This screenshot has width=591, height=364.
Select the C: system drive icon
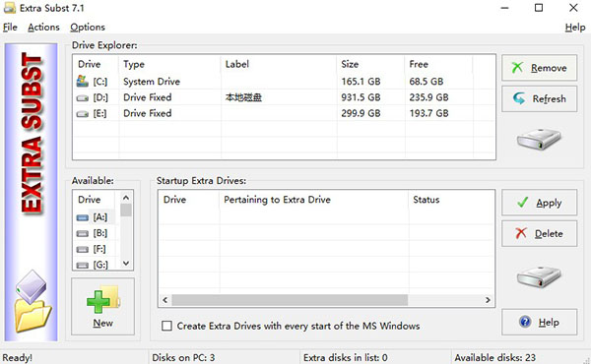click(82, 81)
